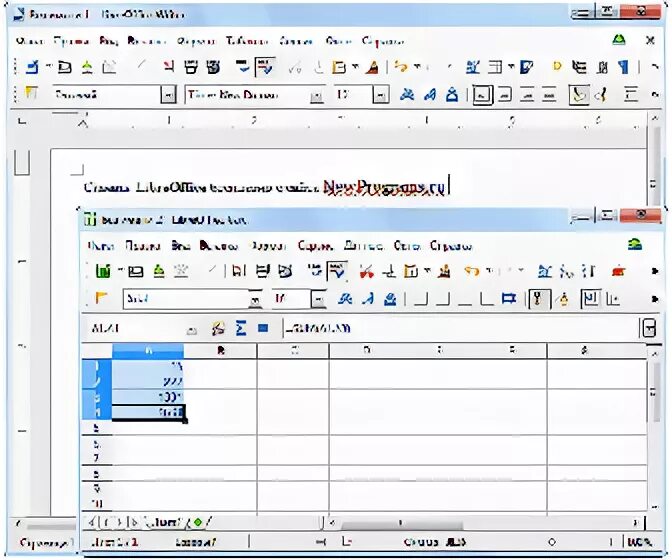Image resolution: width=672 pixels, height=560 pixels.
Task: Click Open icon in Calc toolbar
Action: click(x=136, y=271)
